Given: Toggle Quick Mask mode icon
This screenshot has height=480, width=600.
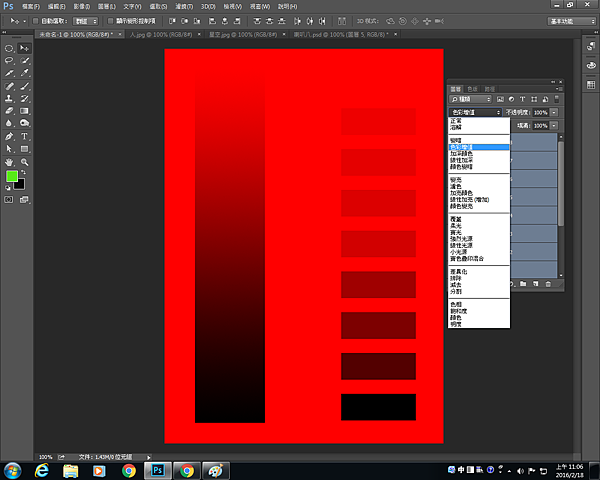Looking at the screenshot, I should [x=9, y=200].
